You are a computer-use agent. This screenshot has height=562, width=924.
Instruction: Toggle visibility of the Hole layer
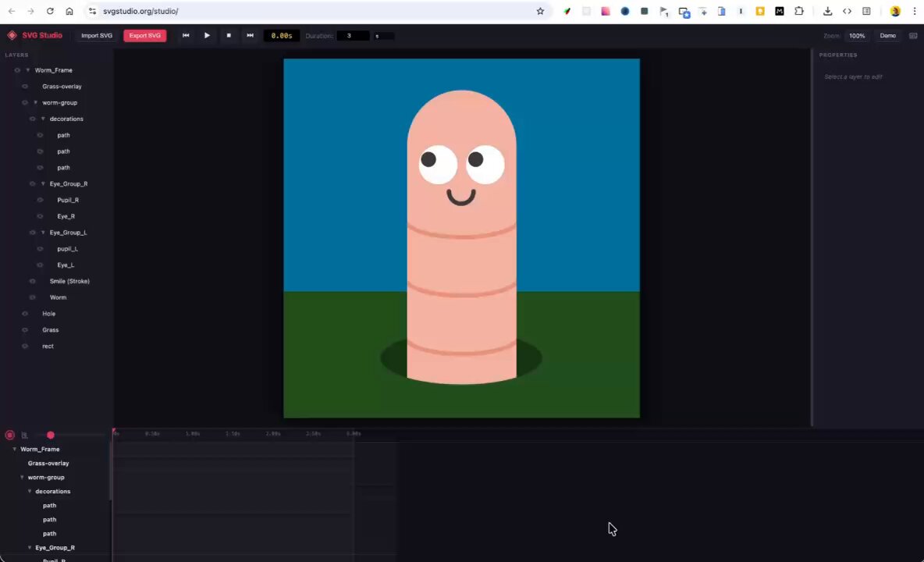[25, 314]
